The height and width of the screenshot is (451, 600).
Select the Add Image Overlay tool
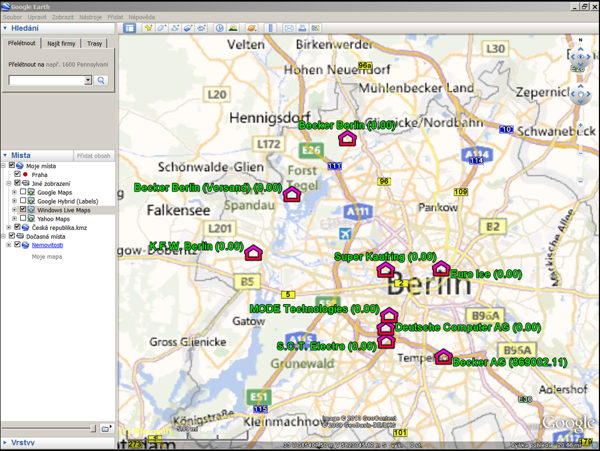point(188,28)
